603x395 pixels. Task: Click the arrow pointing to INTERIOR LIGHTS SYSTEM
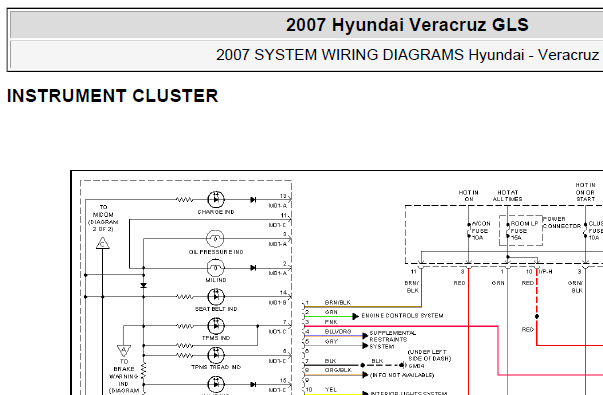365,393
